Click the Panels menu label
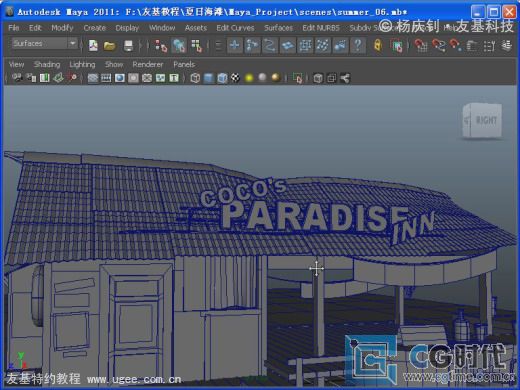520x390 pixels. 184,64
